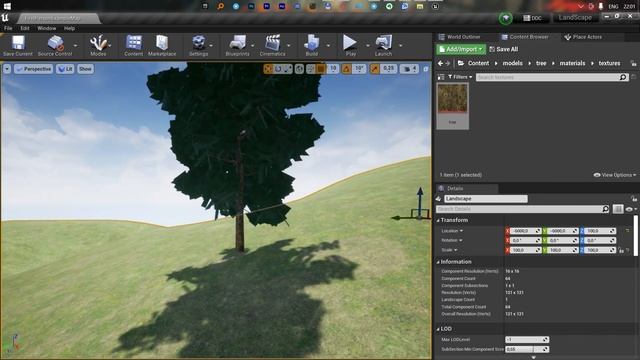
Task: Navigate to models breadcrumb
Action: click(512, 63)
